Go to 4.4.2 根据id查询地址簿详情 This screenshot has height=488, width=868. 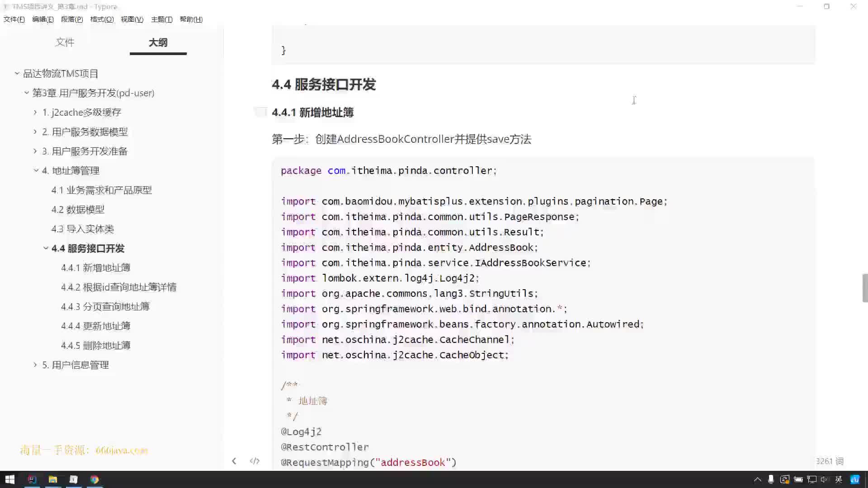[x=119, y=287]
